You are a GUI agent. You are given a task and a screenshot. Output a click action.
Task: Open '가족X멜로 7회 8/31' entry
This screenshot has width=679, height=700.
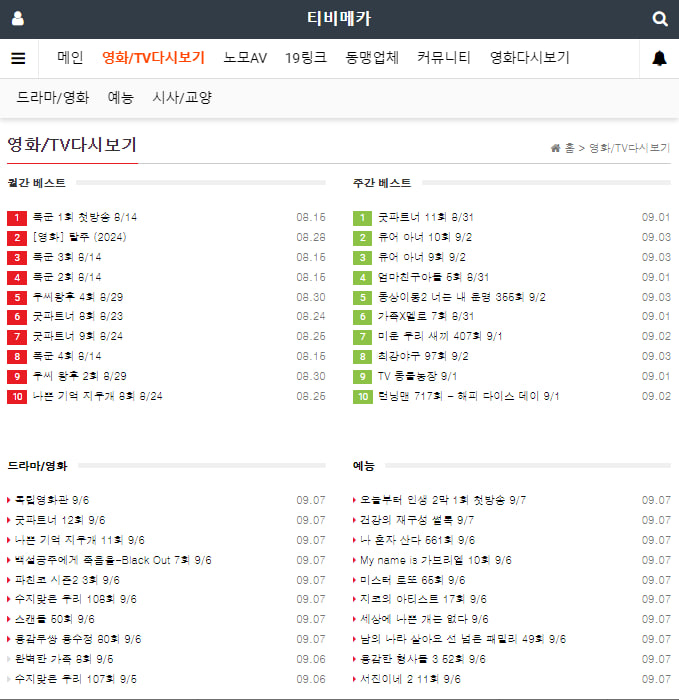point(426,317)
